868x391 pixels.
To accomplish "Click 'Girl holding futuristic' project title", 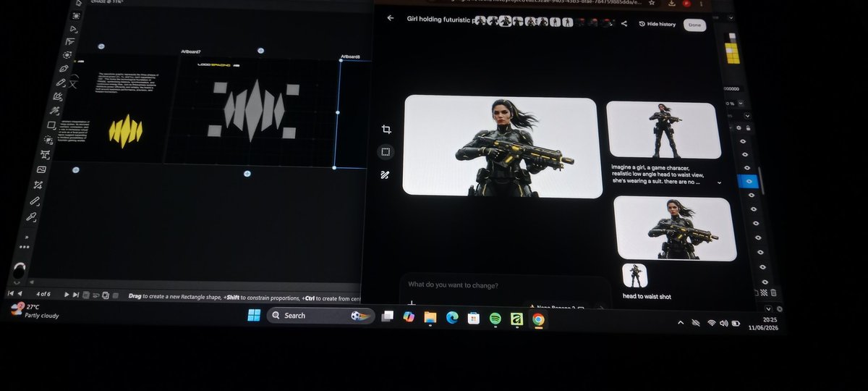I will click(x=438, y=20).
